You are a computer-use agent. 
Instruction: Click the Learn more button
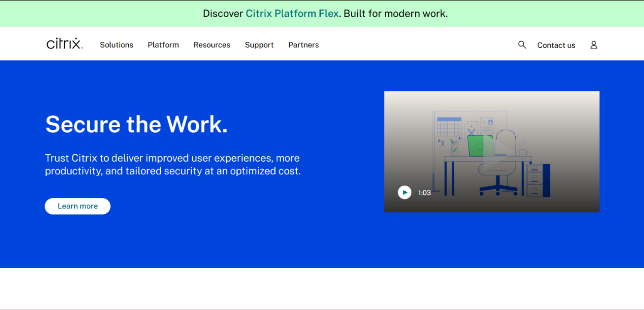pyautogui.click(x=78, y=206)
